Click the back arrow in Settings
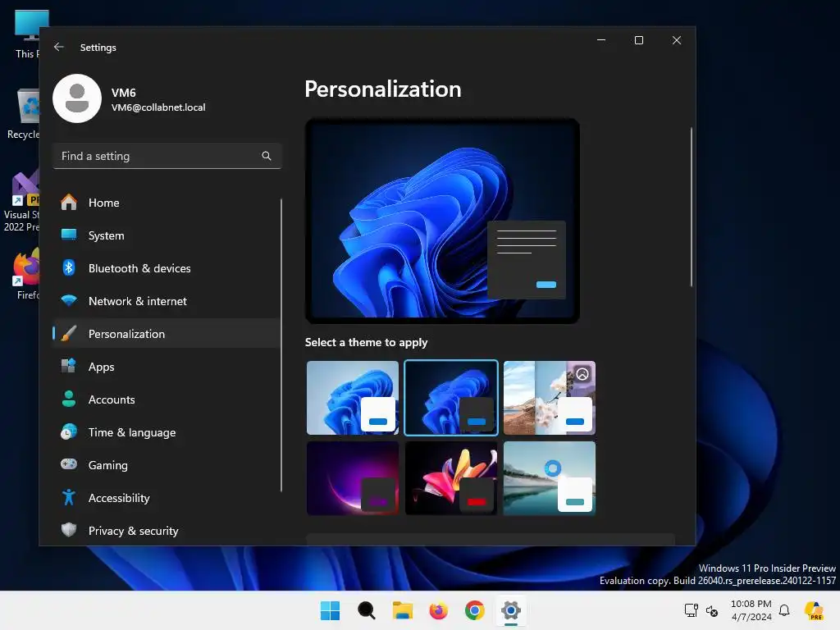Image resolution: width=840 pixels, height=630 pixels. [x=59, y=47]
